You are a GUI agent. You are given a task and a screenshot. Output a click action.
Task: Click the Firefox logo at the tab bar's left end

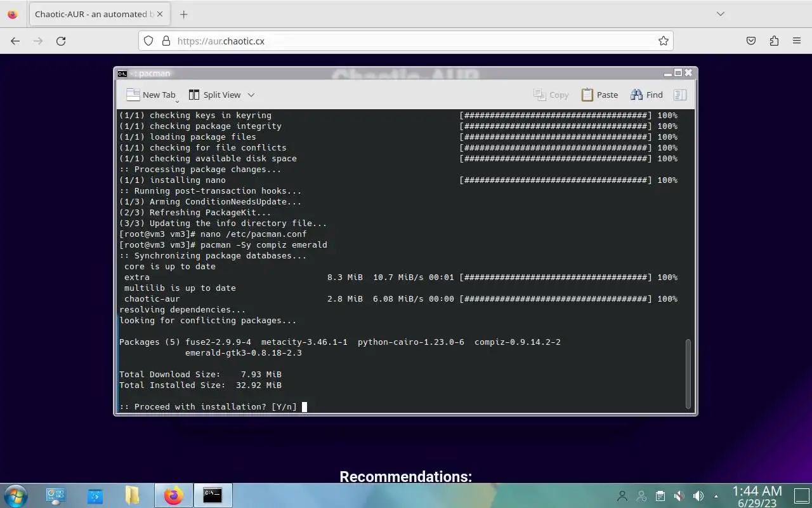pyautogui.click(x=13, y=14)
